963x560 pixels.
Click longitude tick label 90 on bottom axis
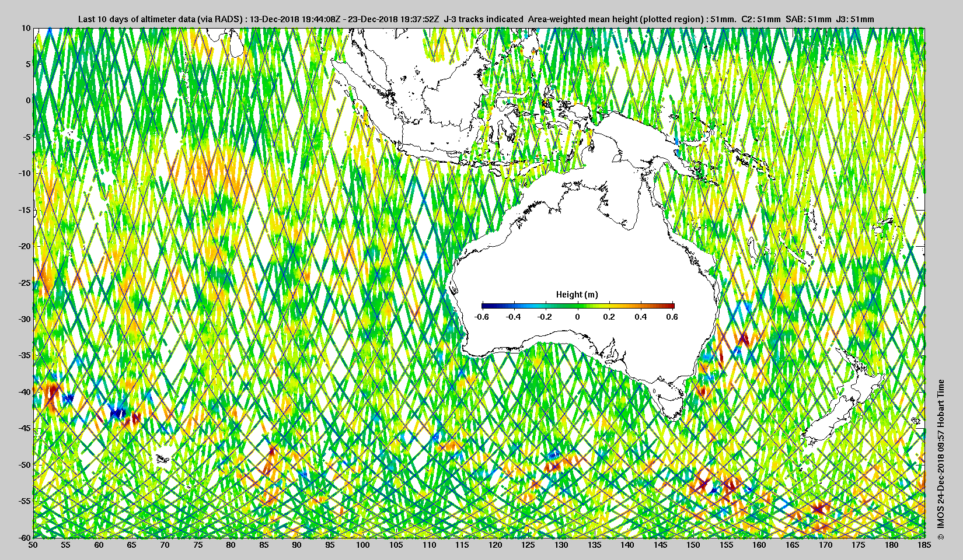coord(297,545)
